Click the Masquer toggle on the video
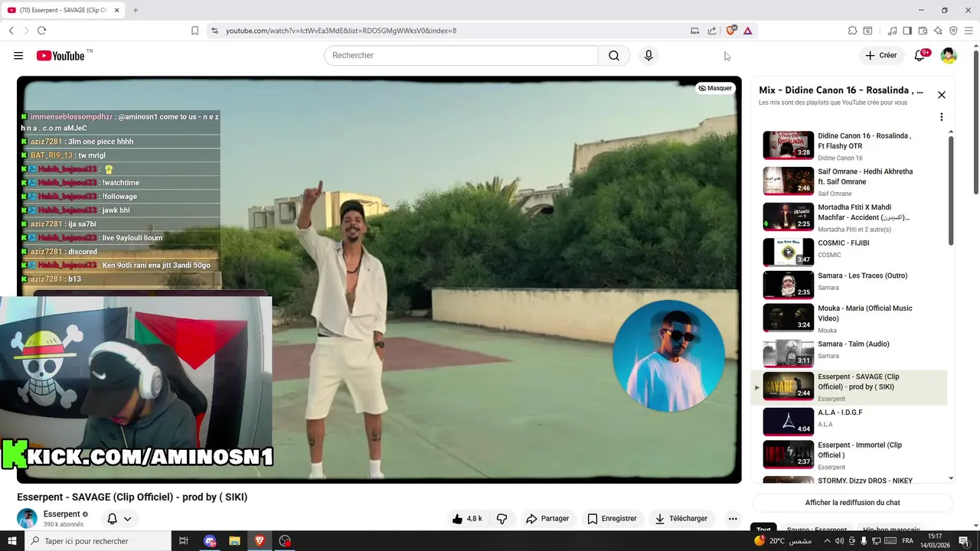Image resolution: width=980 pixels, height=551 pixels. (715, 88)
